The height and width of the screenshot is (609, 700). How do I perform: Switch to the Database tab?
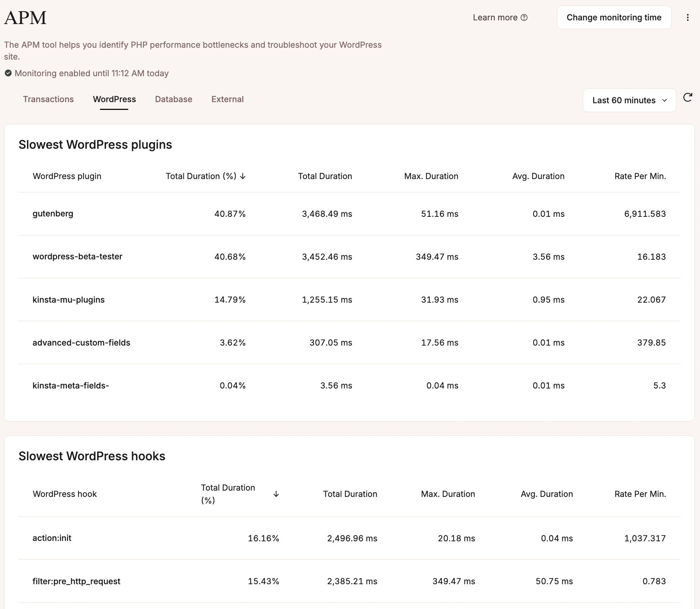(173, 99)
